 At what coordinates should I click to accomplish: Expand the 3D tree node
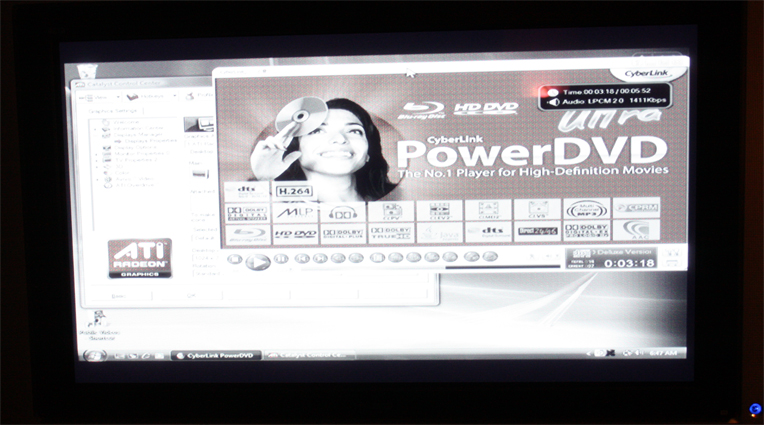96,167
